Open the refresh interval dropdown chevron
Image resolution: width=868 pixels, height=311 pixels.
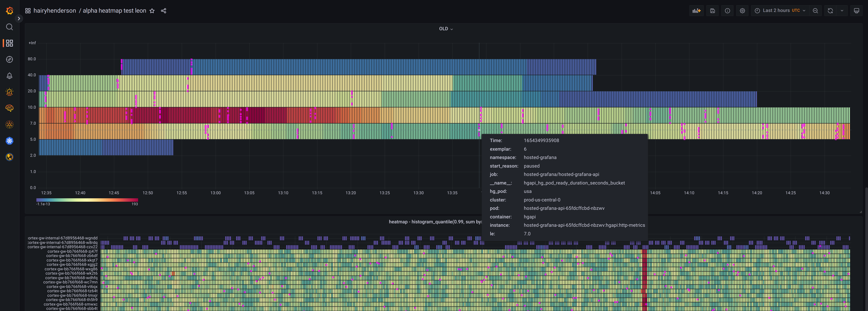842,10
